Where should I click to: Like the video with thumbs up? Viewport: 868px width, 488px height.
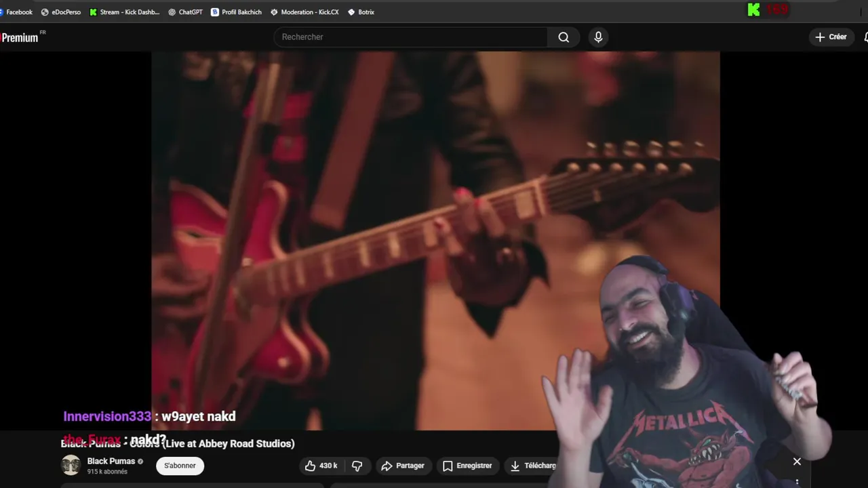click(x=321, y=466)
